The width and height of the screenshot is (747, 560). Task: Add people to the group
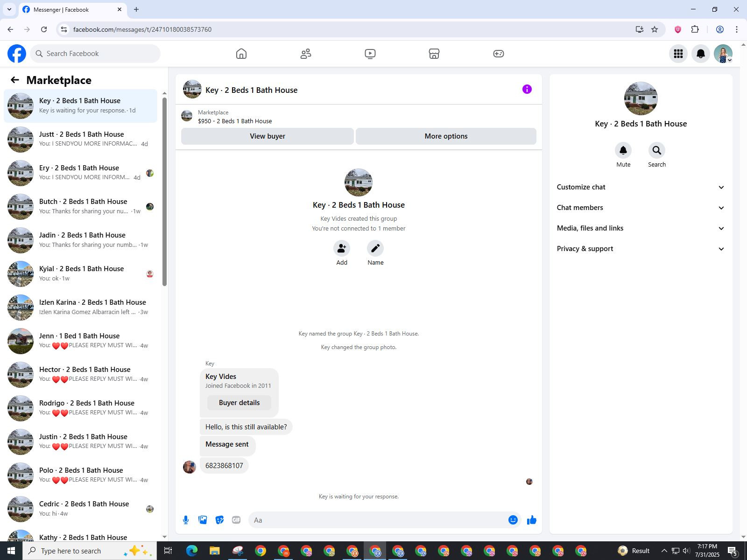[x=342, y=248]
